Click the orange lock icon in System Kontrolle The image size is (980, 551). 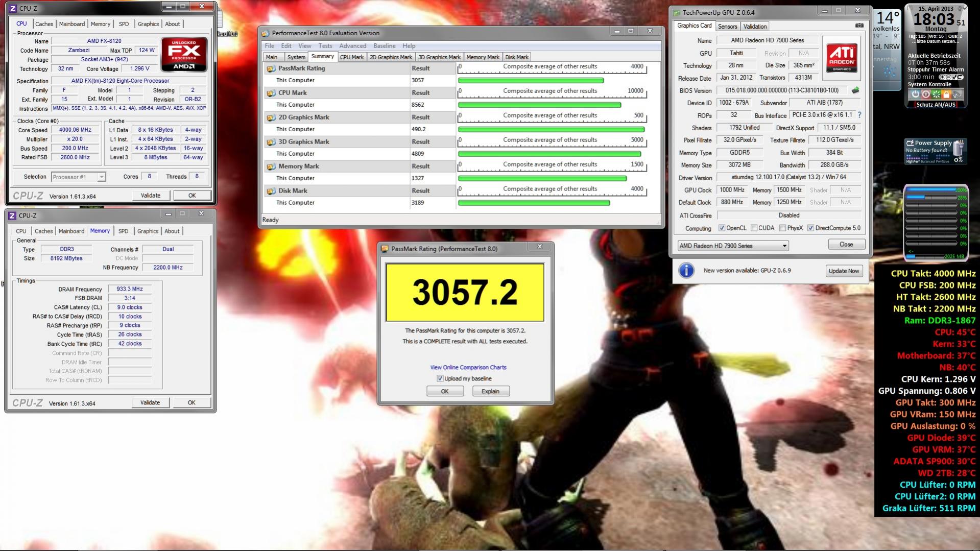click(x=946, y=94)
